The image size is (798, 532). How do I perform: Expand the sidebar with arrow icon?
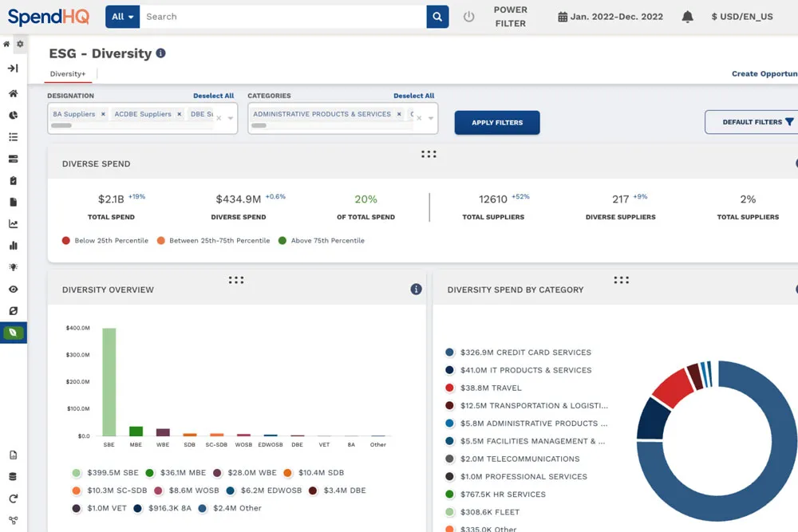pos(14,68)
